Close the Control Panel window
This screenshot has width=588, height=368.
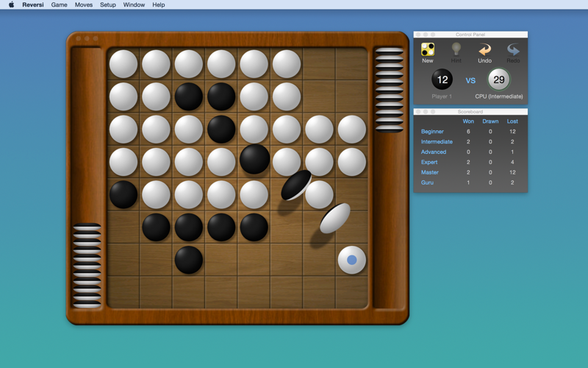click(418, 35)
